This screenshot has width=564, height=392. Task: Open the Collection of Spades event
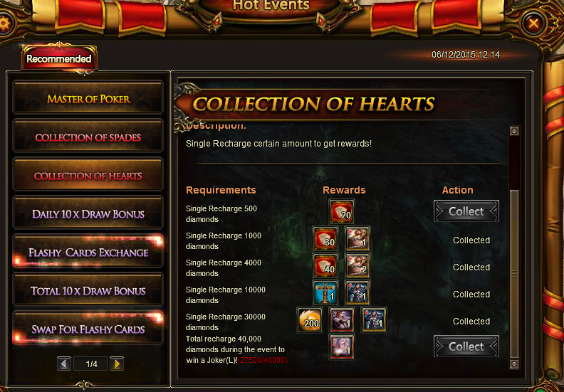tap(88, 137)
